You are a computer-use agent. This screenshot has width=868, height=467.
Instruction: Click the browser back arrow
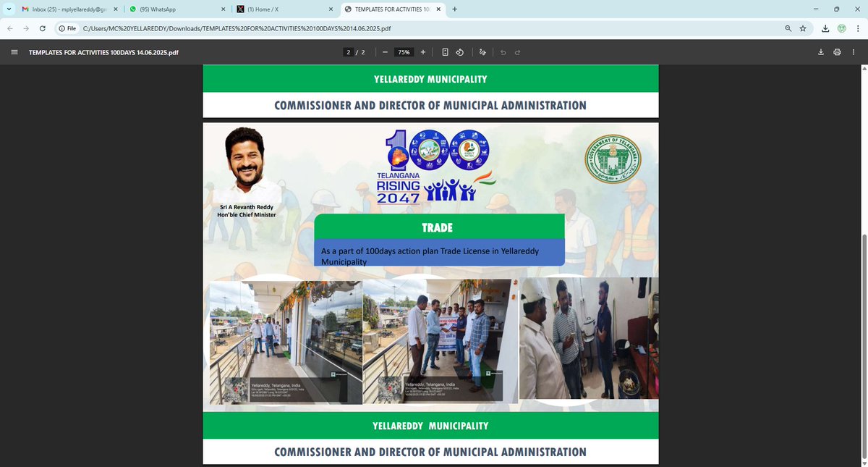pos(10,28)
